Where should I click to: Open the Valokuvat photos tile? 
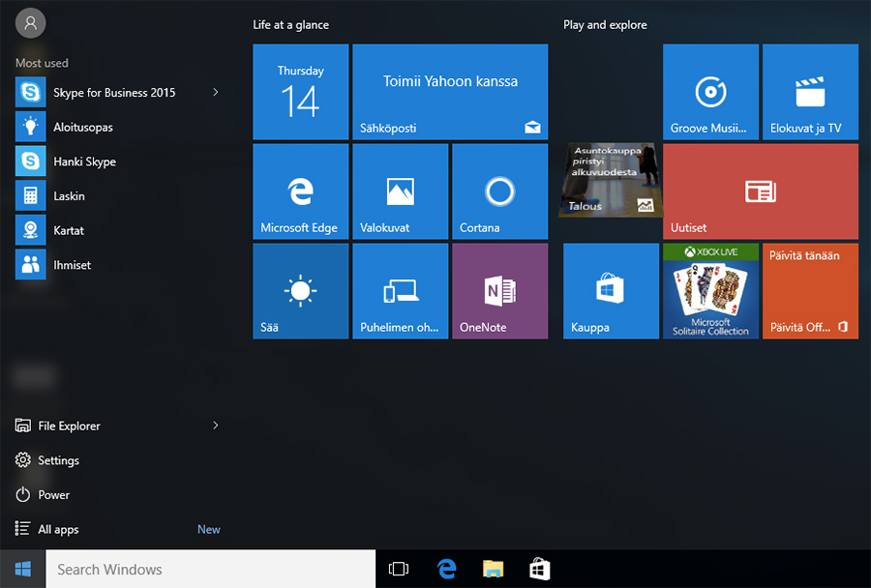pos(400,191)
